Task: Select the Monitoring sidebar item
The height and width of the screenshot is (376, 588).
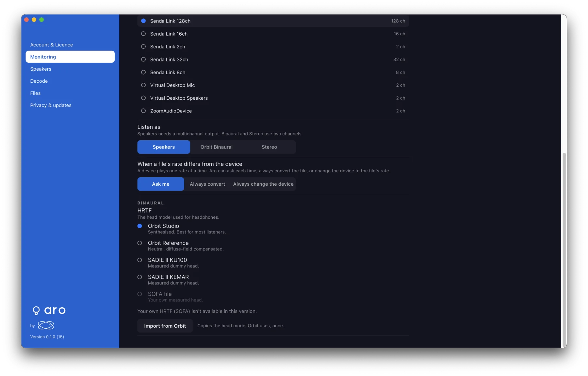Action: pos(70,57)
